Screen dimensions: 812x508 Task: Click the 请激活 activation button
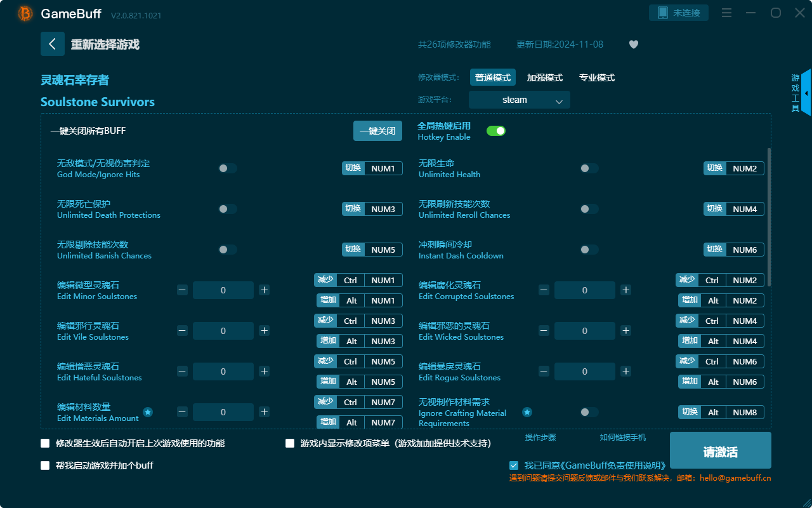(x=720, y=450)
